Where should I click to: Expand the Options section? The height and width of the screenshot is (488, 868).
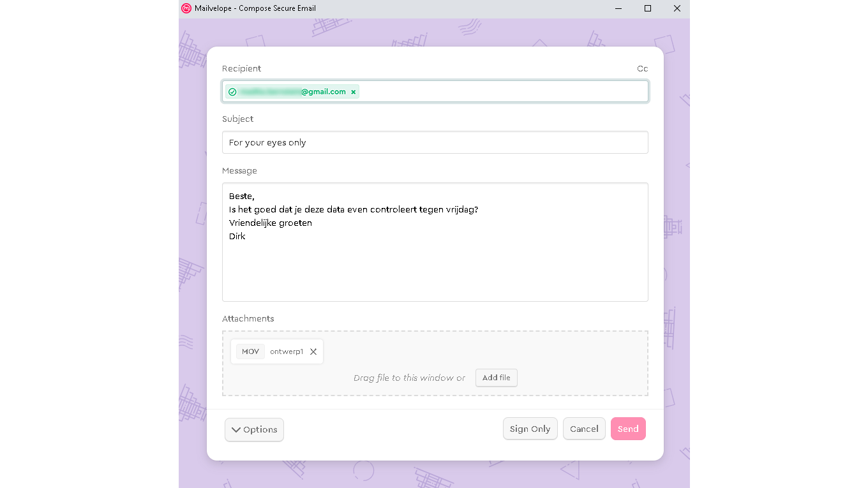[x=254, y=429]
